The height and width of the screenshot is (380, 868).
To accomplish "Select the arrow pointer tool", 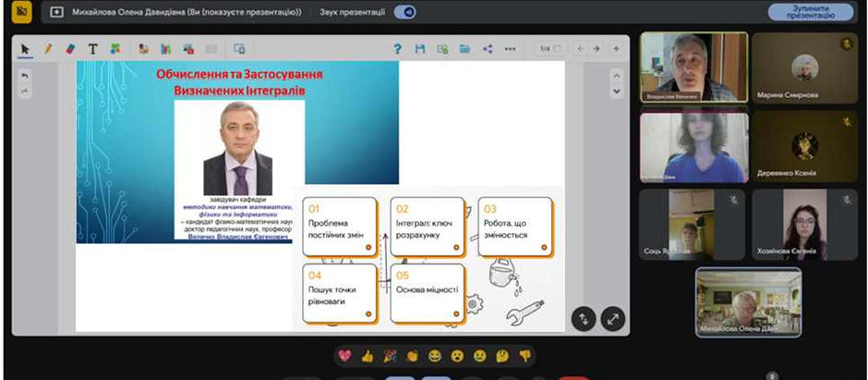I will 25,49.
